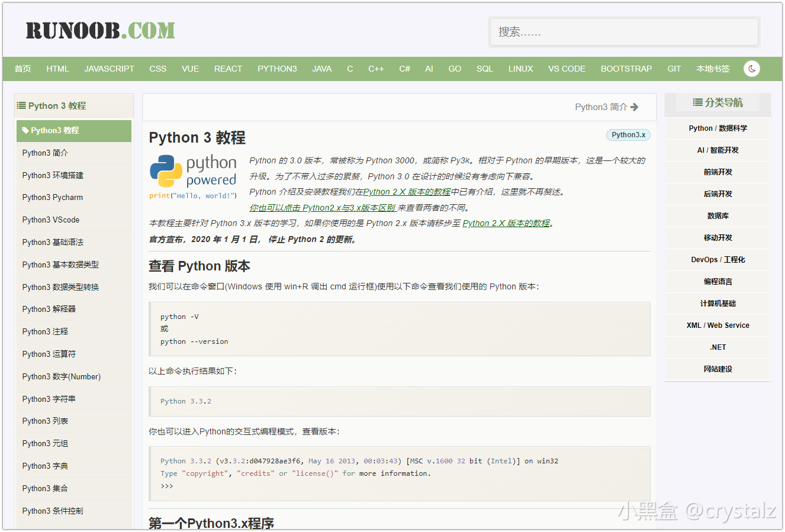The width and height of the screenshot is (785, 532).
Task: Go to VS CODE in the nav bar
Action: [x=567, y=69]
